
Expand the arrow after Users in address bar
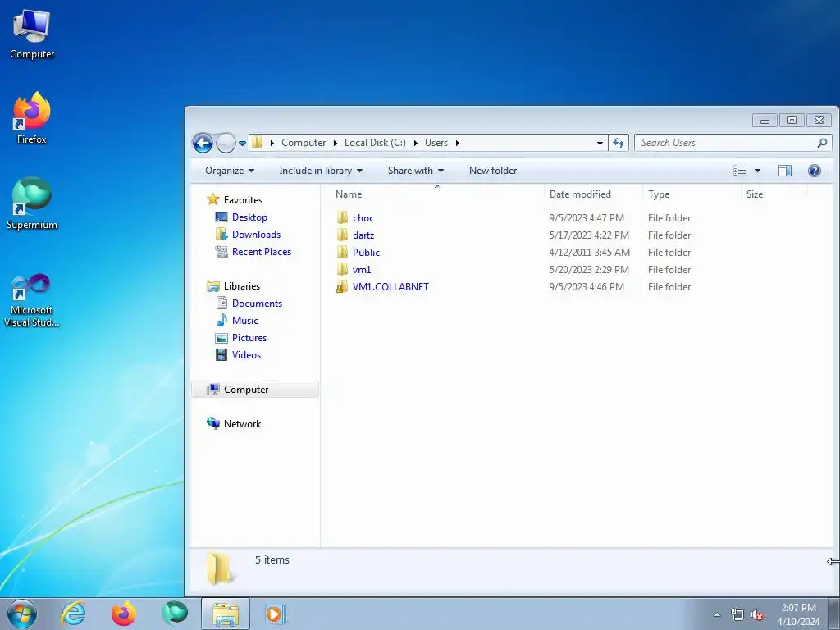coord(458,143)
